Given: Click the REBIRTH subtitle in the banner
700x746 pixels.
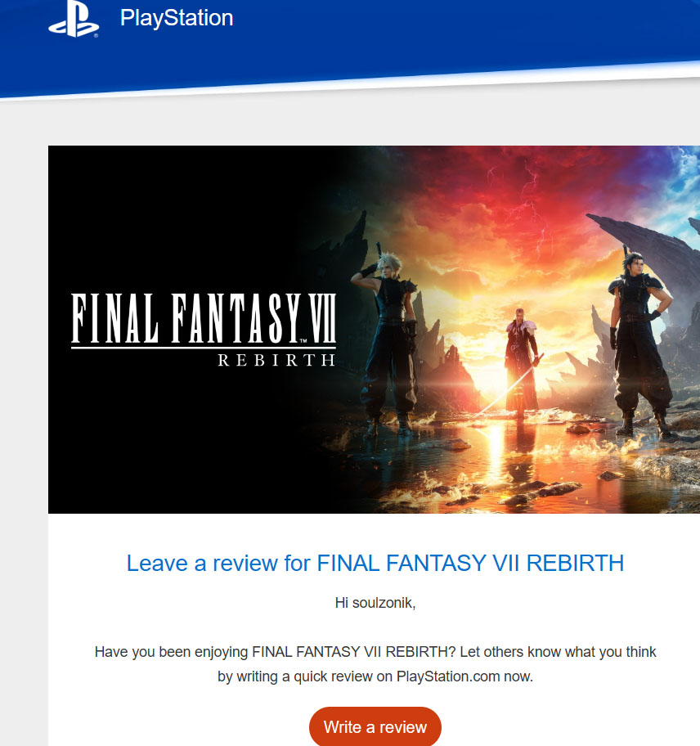Looking at the screenshot, I should coord(276,360).
